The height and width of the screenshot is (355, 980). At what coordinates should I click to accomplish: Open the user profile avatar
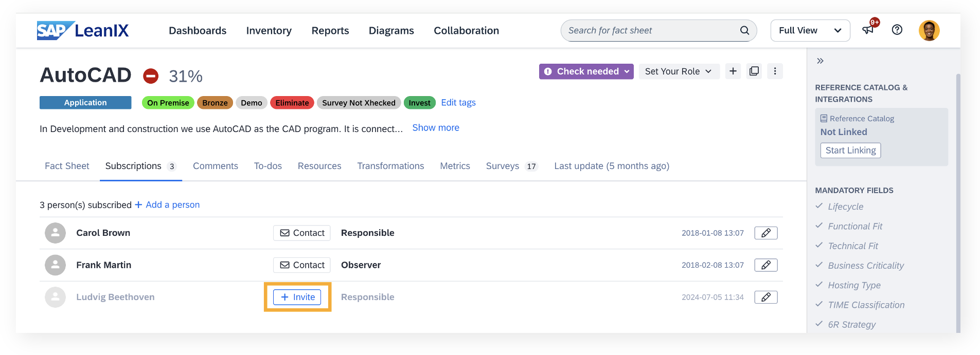point(929,30)
